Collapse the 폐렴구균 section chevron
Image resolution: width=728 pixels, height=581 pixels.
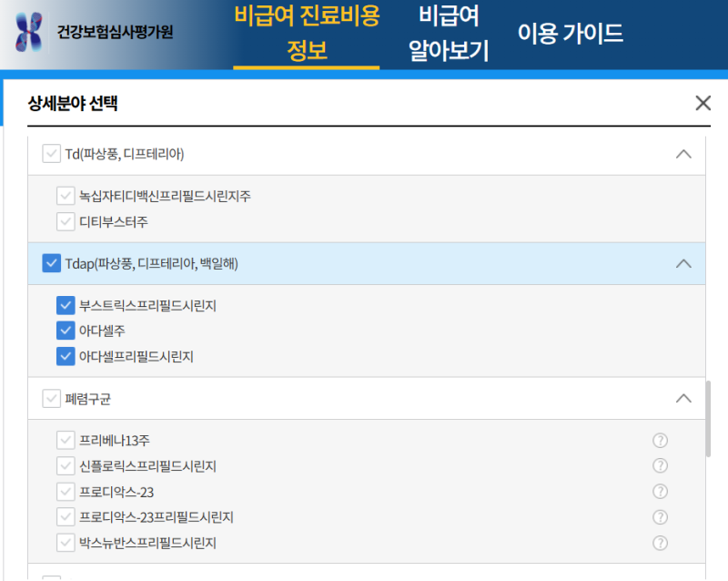click(x=683, y=398)
